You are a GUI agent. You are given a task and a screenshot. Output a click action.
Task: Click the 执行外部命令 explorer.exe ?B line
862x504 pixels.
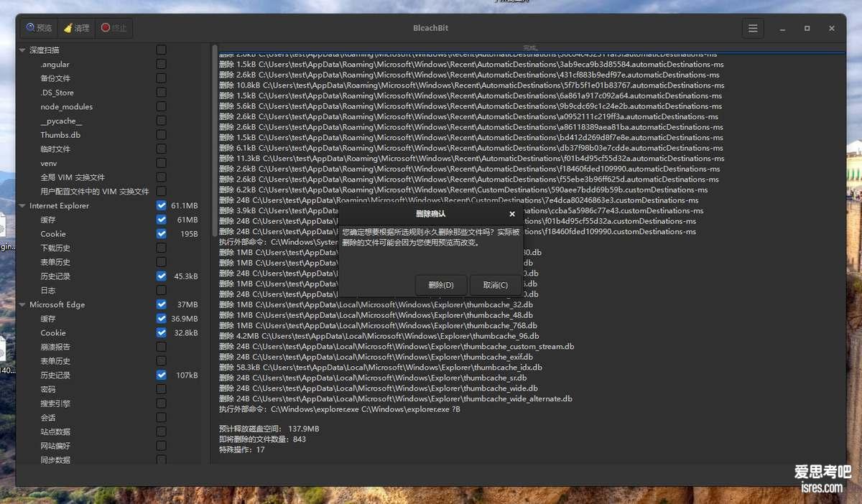tap(340, 409)
